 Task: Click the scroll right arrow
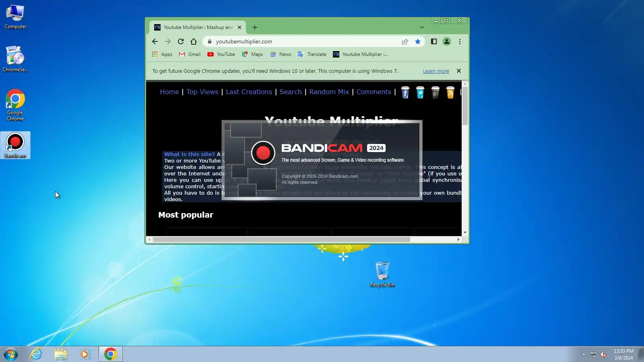click(x=458, y=239)
